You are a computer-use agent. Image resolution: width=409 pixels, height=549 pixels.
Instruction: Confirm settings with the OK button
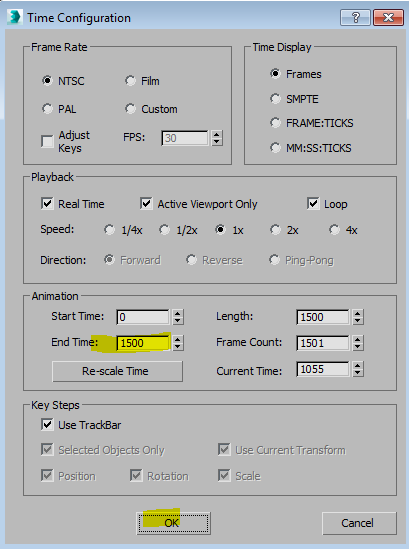tap(173, 523)
